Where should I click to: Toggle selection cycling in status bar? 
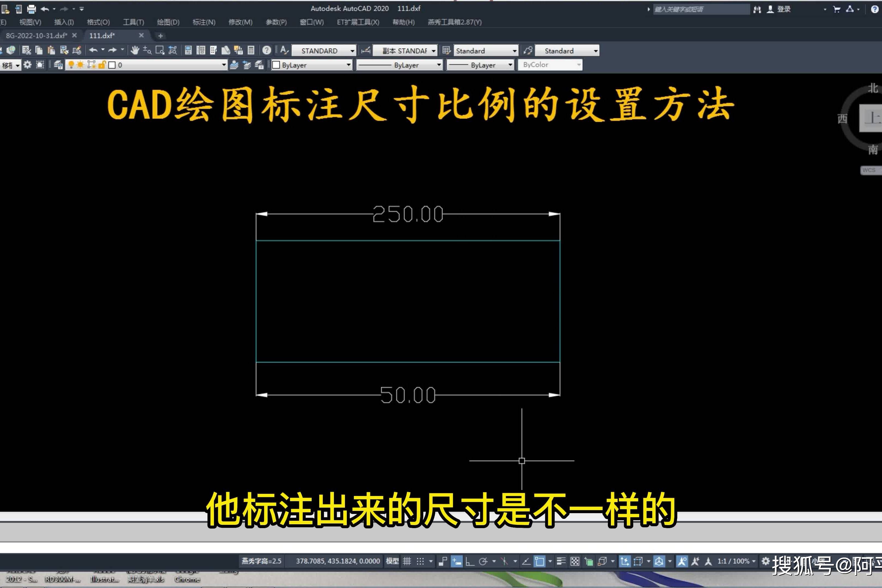pyautogui.click(x=588, y=561)
